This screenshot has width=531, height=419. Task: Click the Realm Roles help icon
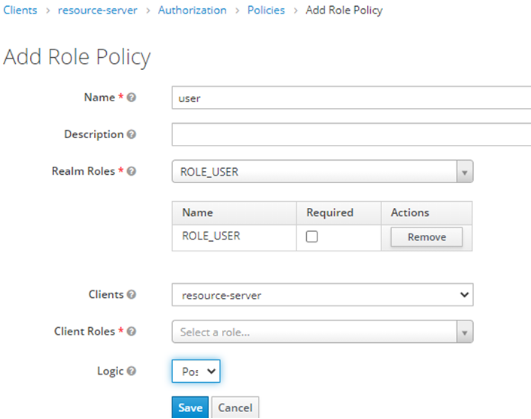coord(131,171)
